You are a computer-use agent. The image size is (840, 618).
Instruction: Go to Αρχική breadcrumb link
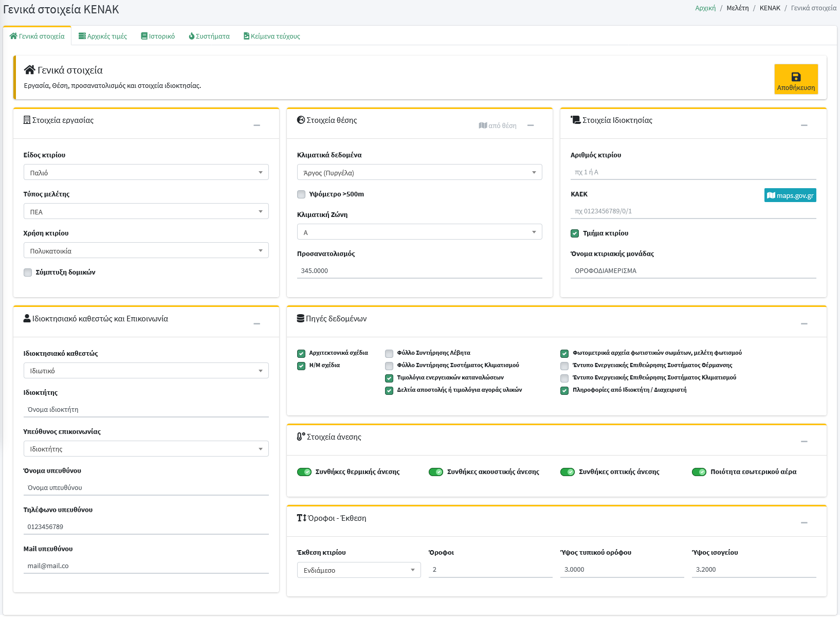[705, 8]
